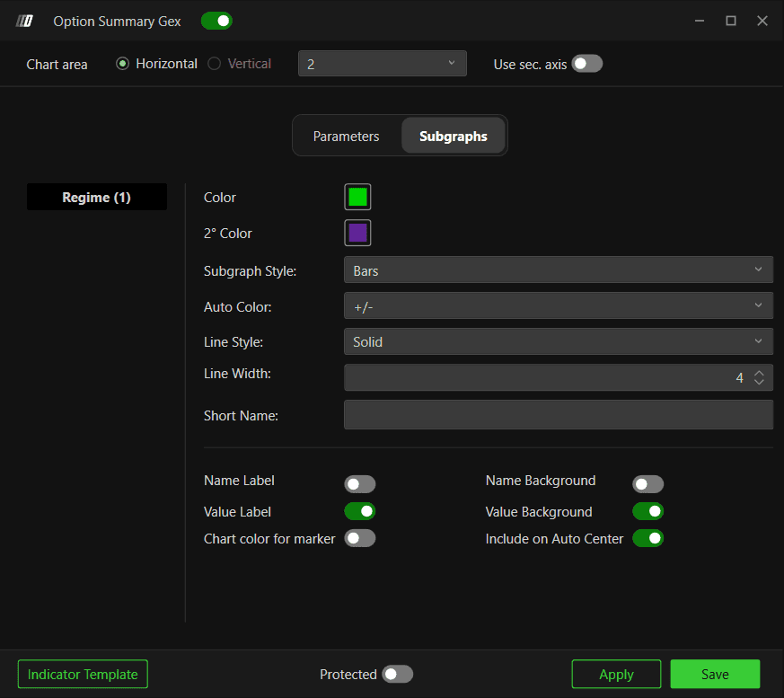Disable the Value Background switch
The width and height of the screenshot is (784, 698).
pos(648,511)
